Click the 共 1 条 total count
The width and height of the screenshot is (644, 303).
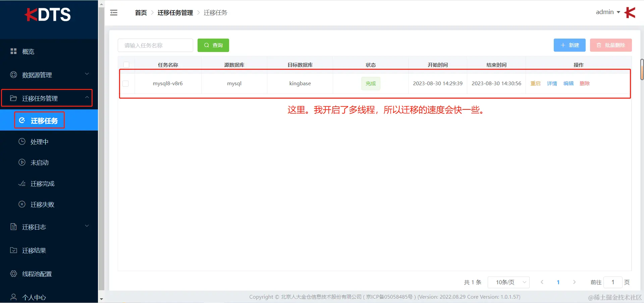coord(473,282)
